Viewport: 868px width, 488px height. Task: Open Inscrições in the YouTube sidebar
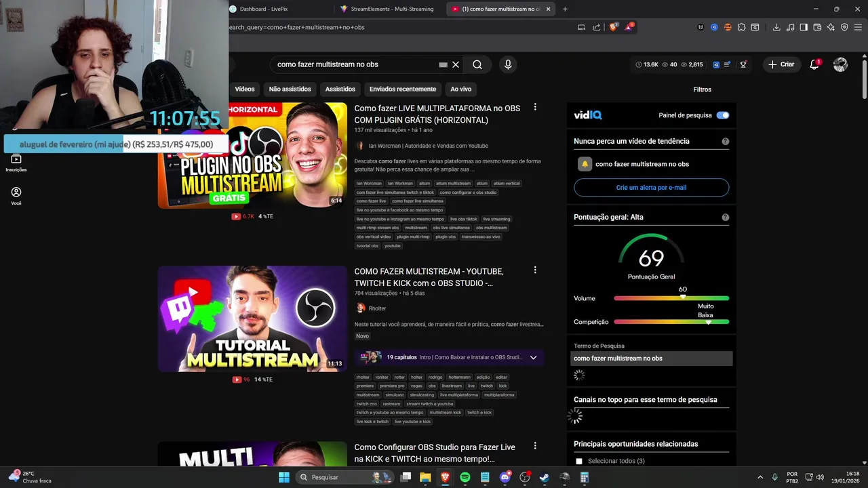click(x=16, y=163)
